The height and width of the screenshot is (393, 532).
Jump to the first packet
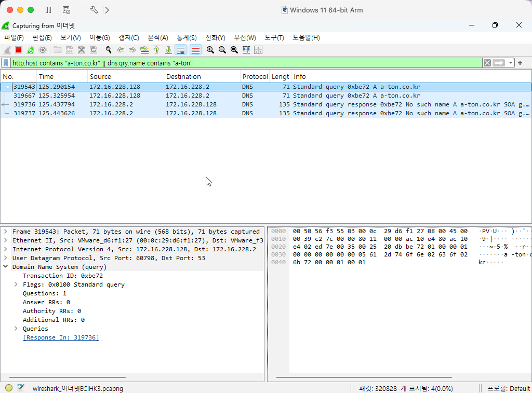coord(156,50)
